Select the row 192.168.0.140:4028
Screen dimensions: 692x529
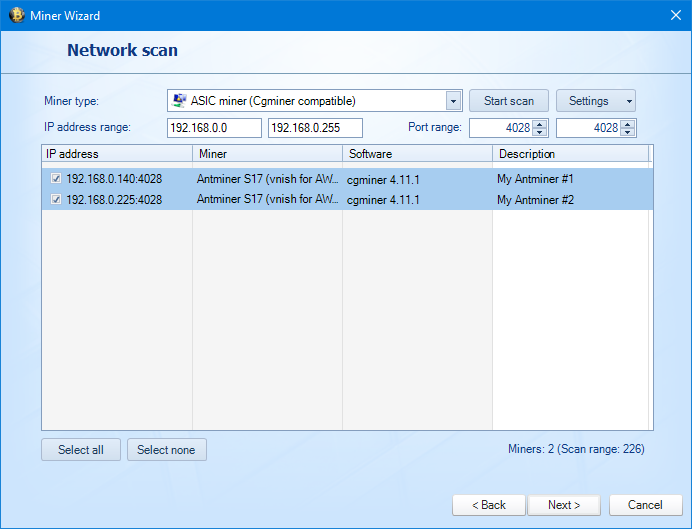(x=347, y=179)
